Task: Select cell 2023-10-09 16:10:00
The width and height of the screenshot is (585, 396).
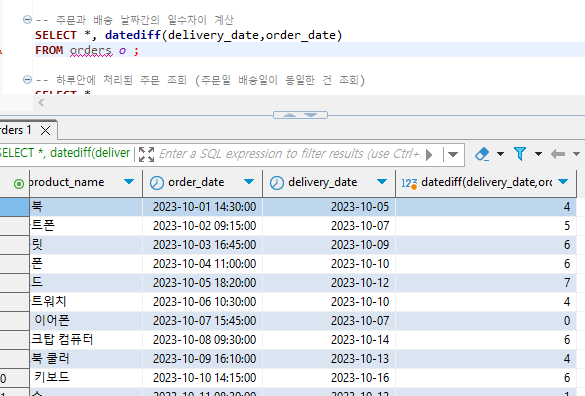Action: pos(203,359)
